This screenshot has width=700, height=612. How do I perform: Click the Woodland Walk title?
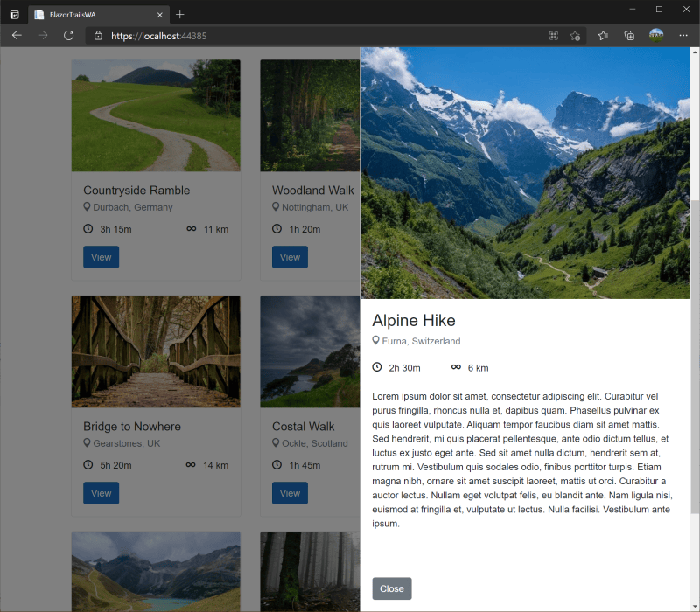click(x=313, y=191)
